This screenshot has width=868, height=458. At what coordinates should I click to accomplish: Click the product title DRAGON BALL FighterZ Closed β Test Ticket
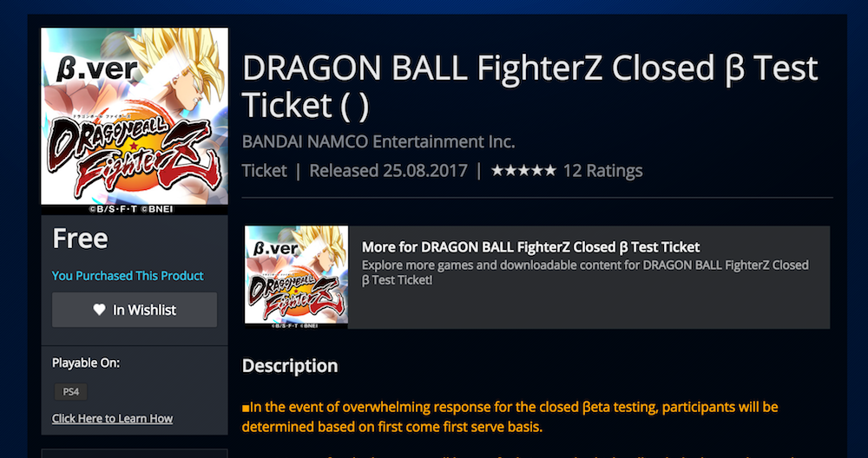click(x=529, y=86)
